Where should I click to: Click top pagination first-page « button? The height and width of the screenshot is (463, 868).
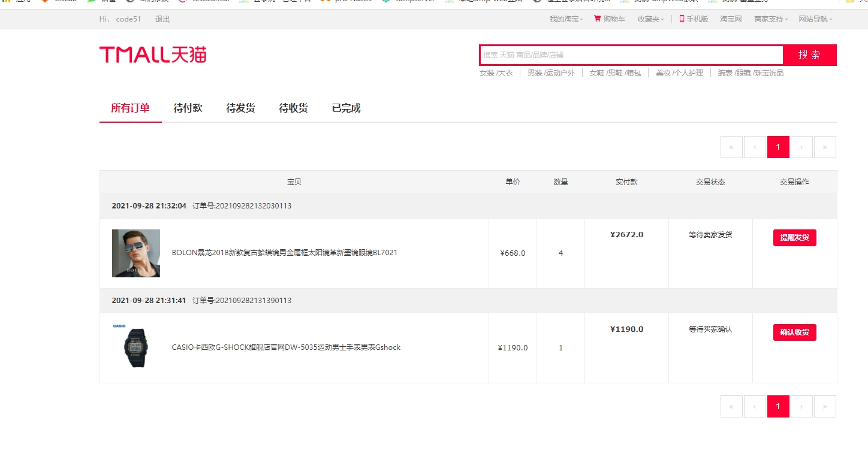tap(731, 147)
